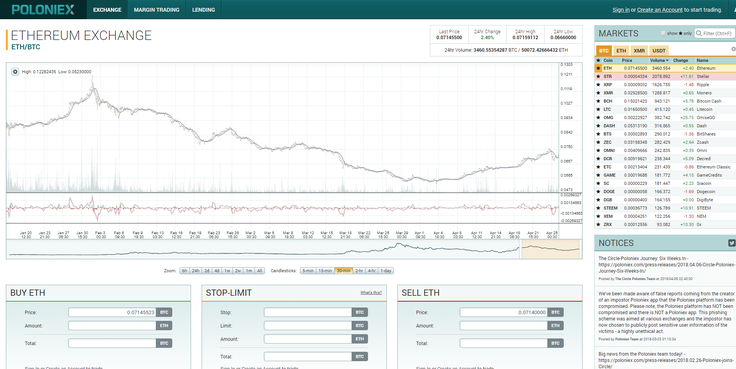Toggle favorite star for OMNI row
Image resolution: width=736 pixels, height=369 pixels.
(x=598, y=151)
